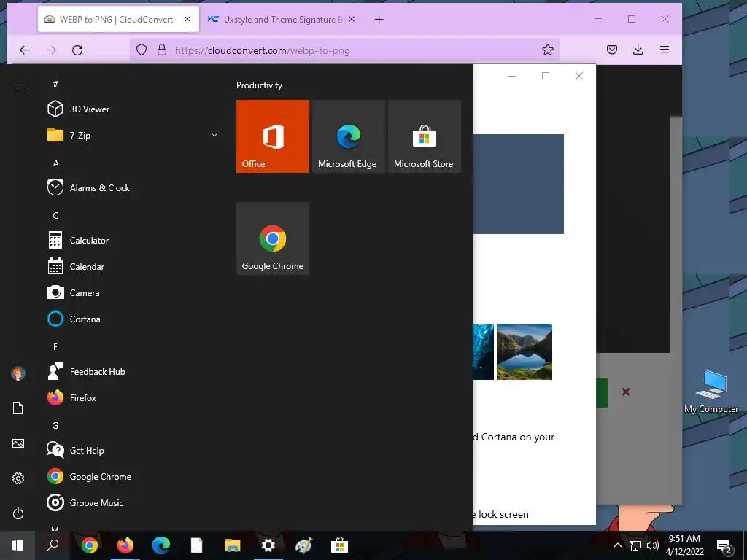Switch to Settings on the taskbar
The image size is (747, 560).
tap(268, 545)
